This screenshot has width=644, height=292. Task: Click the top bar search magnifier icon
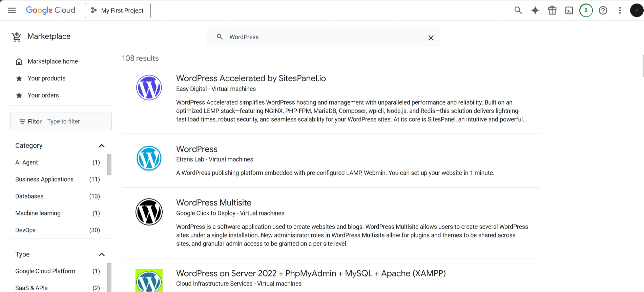518,11
